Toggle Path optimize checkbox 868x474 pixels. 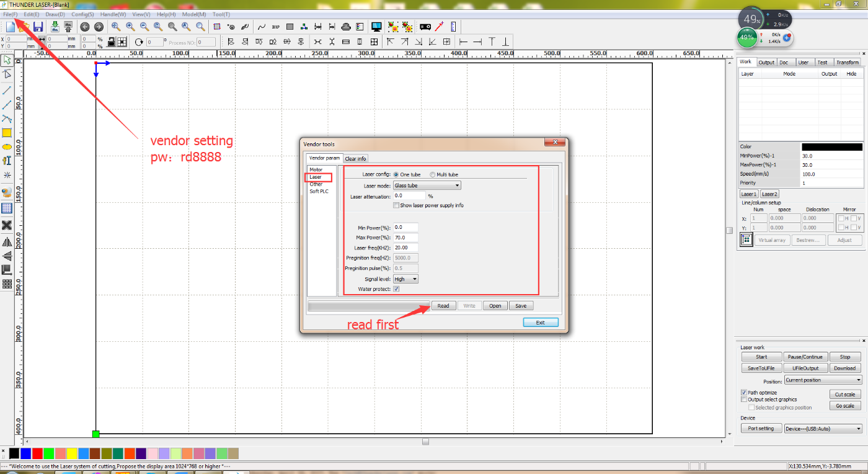click(744, 393)
